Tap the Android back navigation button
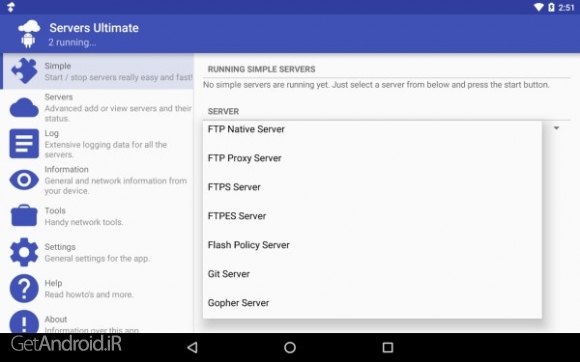 [x=192, y=347]
